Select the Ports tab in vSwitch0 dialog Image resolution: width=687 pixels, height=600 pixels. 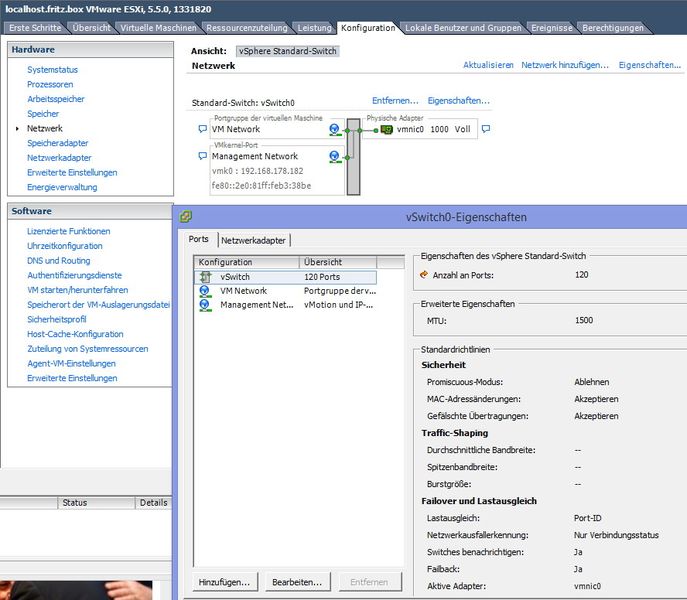(198, 239)
